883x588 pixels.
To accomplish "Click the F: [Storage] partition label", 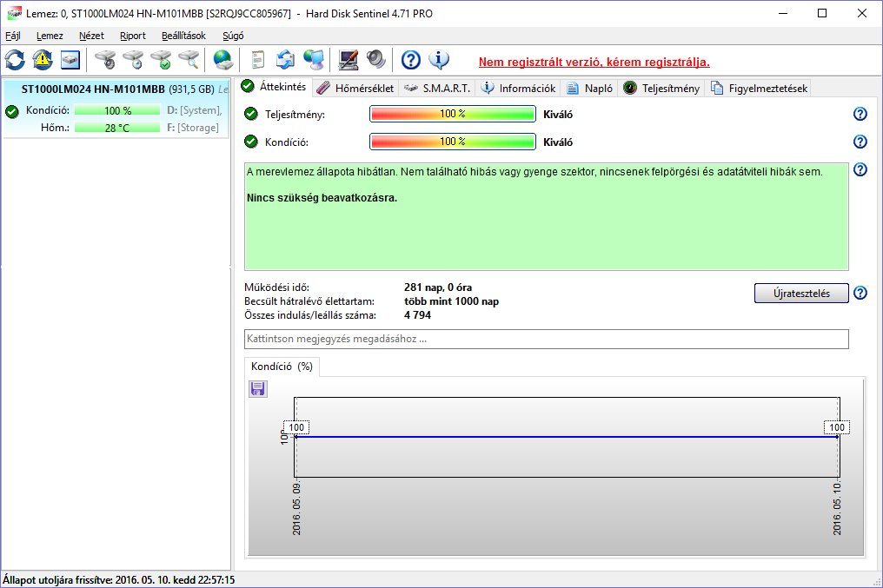I will pos(193,128).
